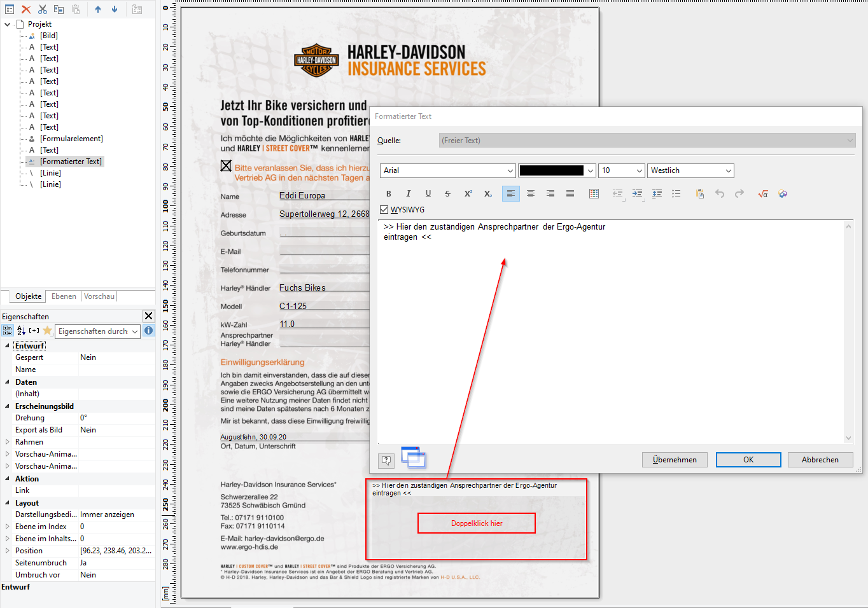Viewport: 868px width, 608px height.
Task: Select the Gesperrt property row
Action: [78, 357]
